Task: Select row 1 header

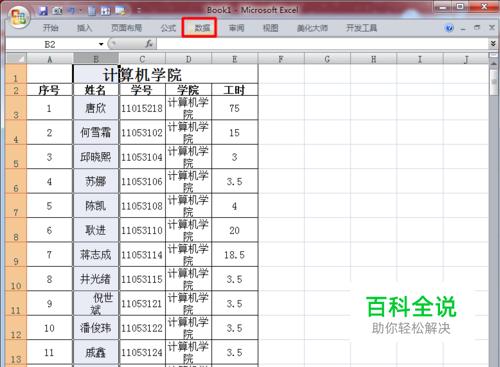Action: pyautogui.click(x=16, y=74)
